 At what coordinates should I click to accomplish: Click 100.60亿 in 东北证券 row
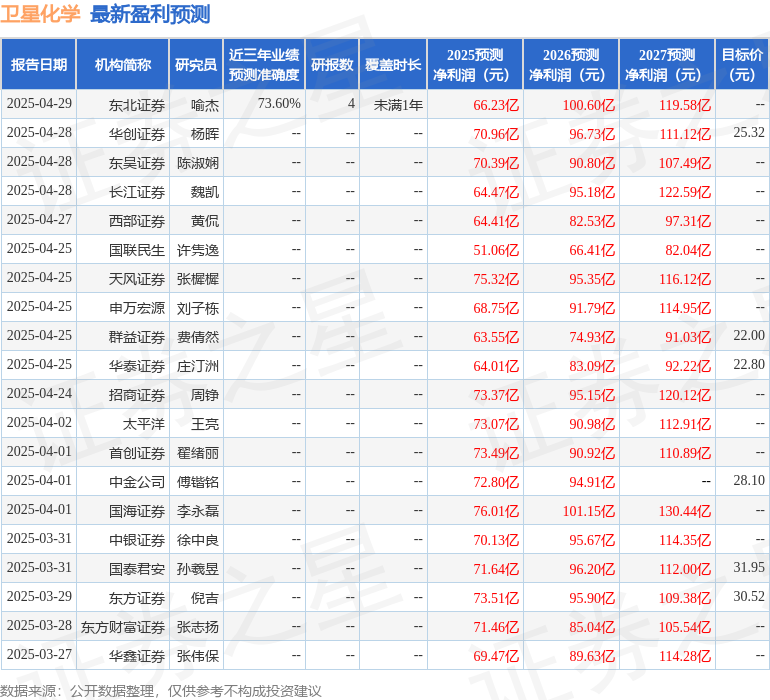pos(588,105)
